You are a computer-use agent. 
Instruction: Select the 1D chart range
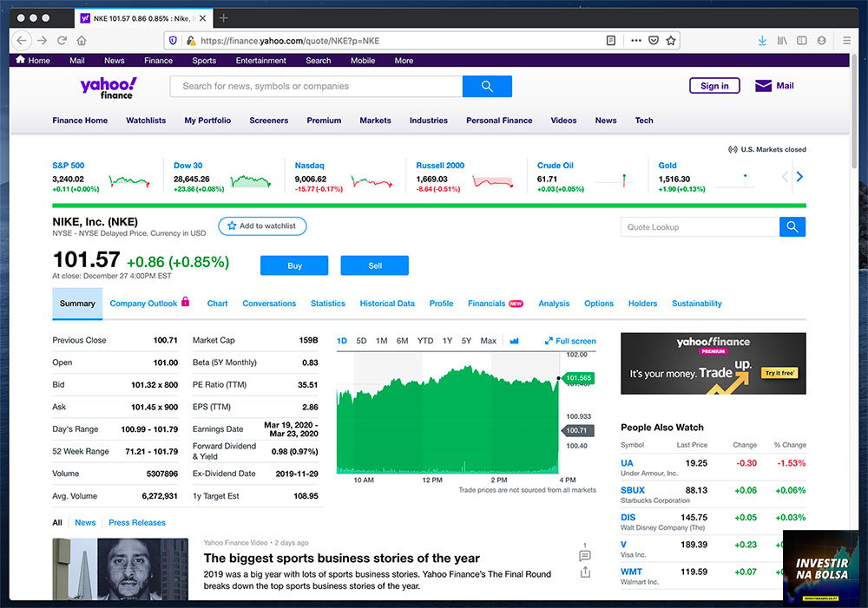click(342, 341)
